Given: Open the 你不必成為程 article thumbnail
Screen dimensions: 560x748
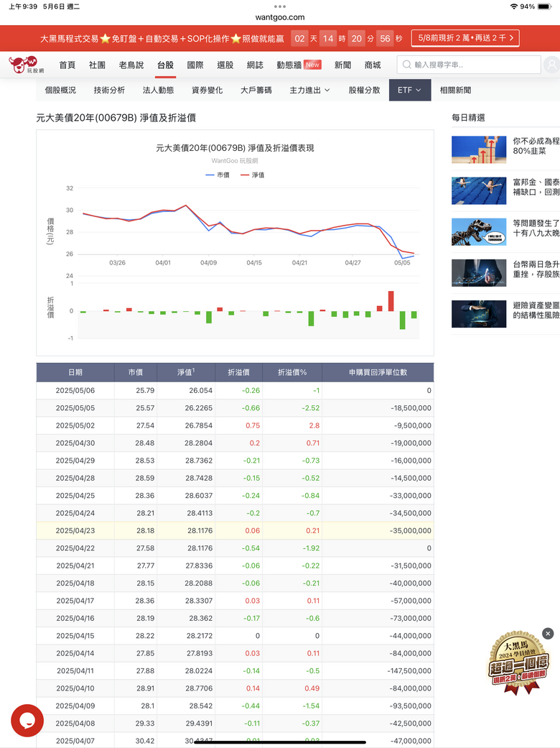Looking at the screenshot, I should [479, 149].
